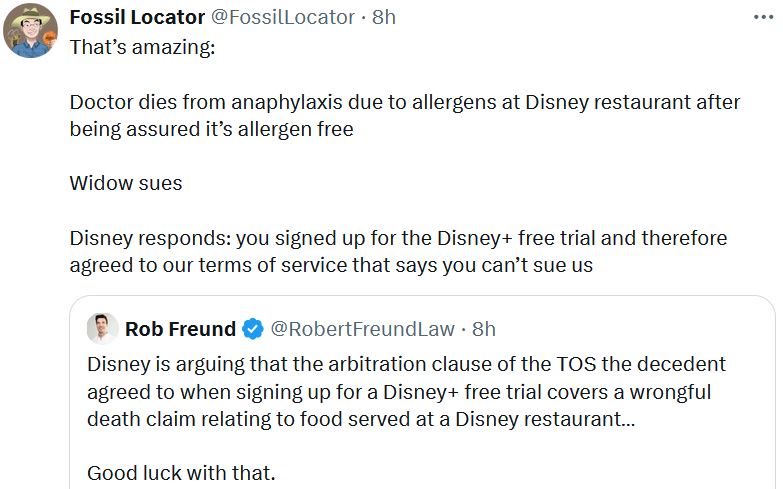Visit the @RobertFreundLaw handle
Viewport: 783px width, 489px height.
click(362, 329)
